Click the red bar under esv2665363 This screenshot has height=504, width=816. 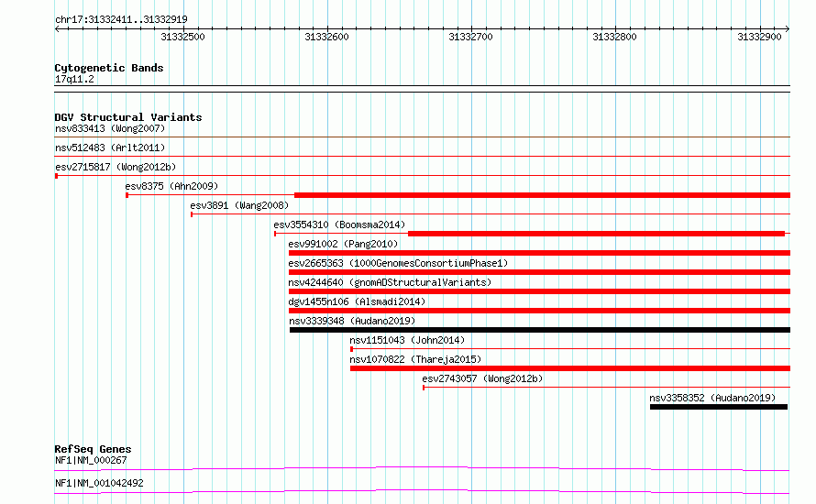click(540, 272)
